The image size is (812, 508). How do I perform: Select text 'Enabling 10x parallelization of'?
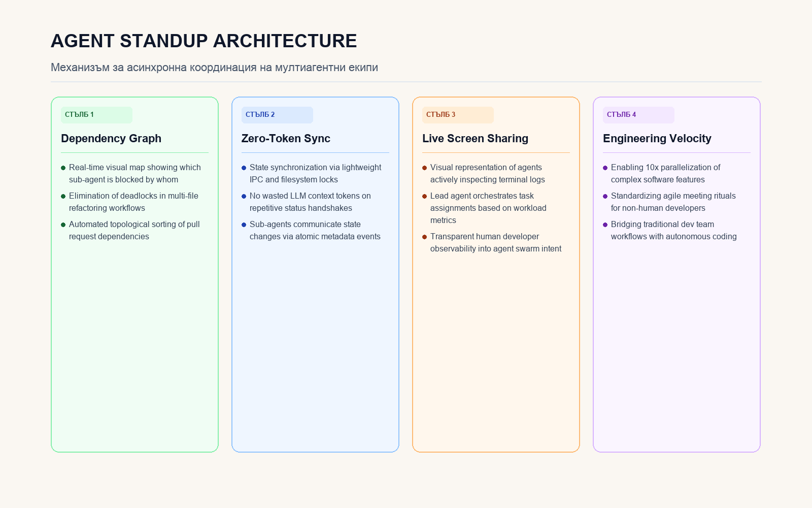665,168
